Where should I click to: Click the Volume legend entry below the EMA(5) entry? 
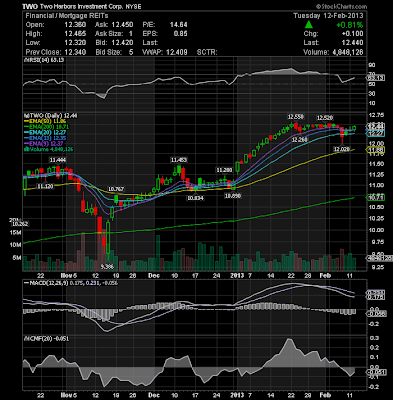click(x=48, y=149)
